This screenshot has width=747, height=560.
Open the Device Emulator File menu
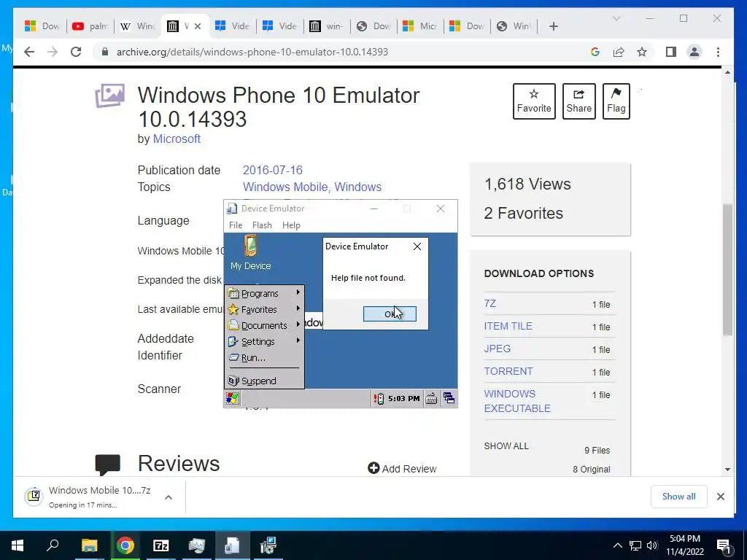[x=236, y=225]
